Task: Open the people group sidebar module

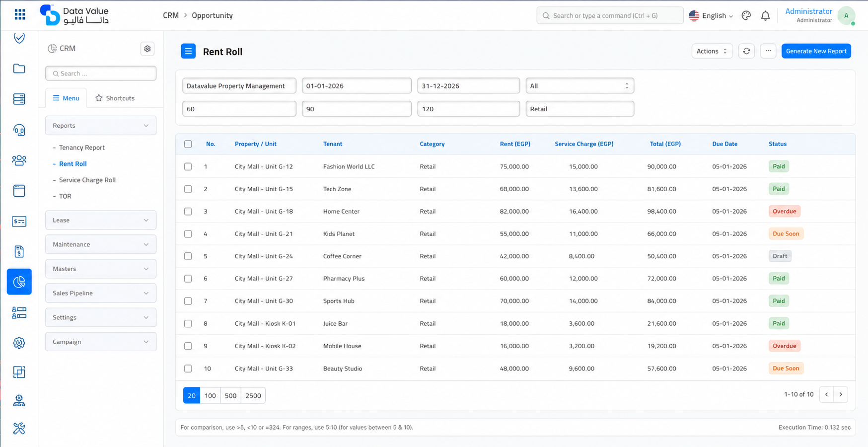Action: 19,160
